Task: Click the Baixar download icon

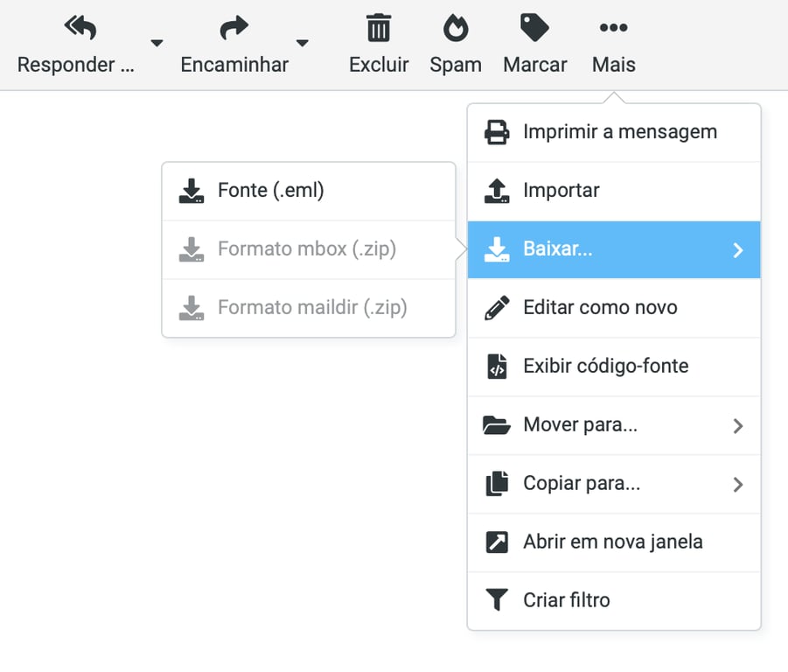Action: 497,249
